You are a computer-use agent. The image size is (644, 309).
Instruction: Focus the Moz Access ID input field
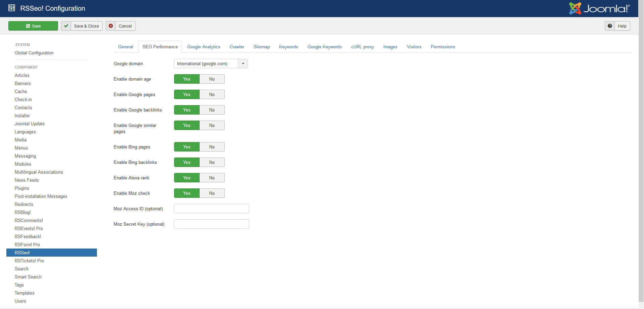212,209
